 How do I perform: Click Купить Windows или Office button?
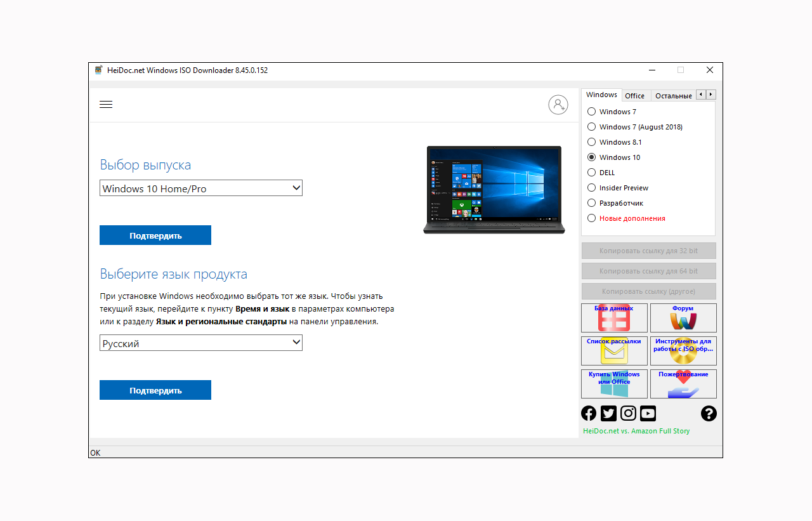614,384
